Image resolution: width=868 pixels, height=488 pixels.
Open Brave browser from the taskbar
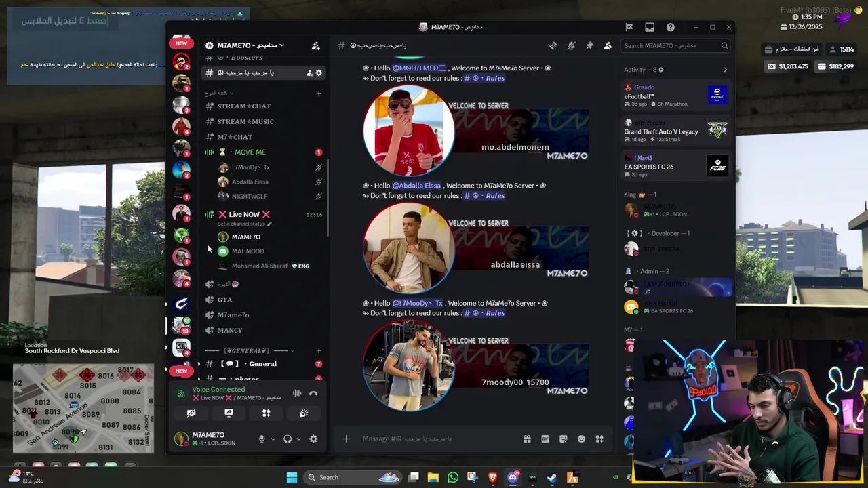point(493,477)
